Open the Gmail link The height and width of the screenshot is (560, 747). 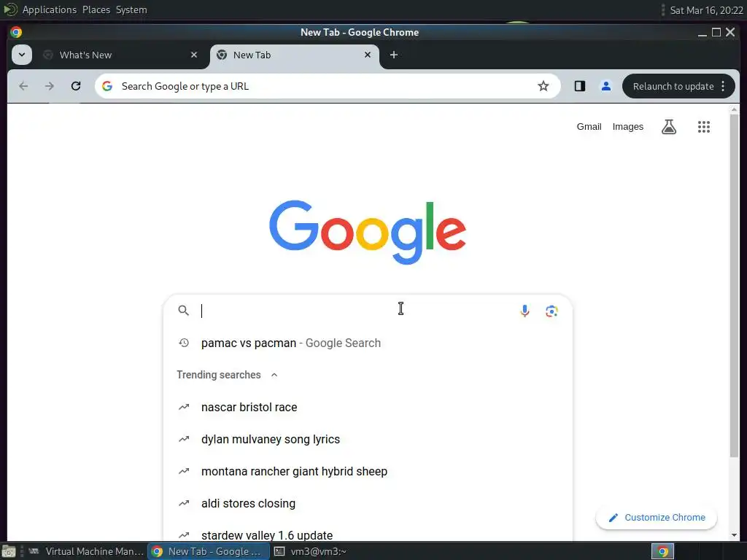(589, 127)
